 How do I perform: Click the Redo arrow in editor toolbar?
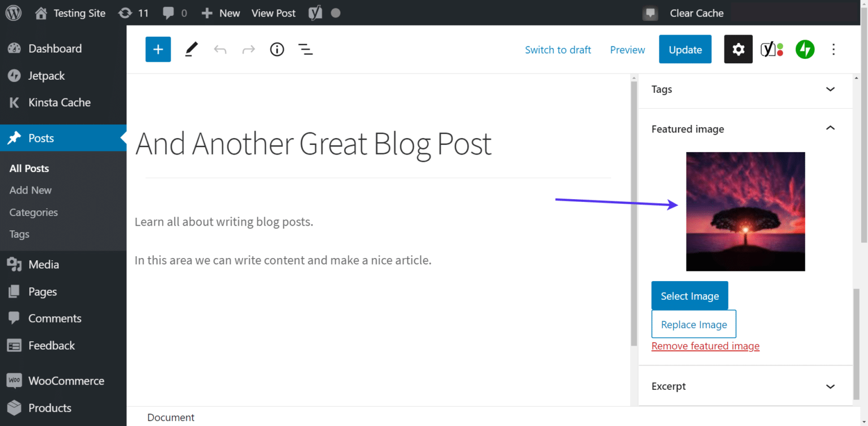pyautogui.click(x=249, y=49)
